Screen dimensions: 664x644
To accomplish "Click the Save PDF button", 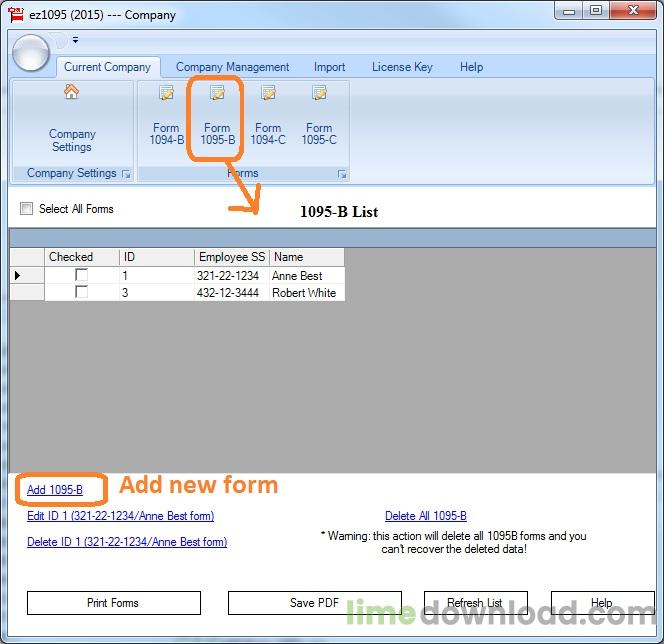I will (x=315, y=603).
